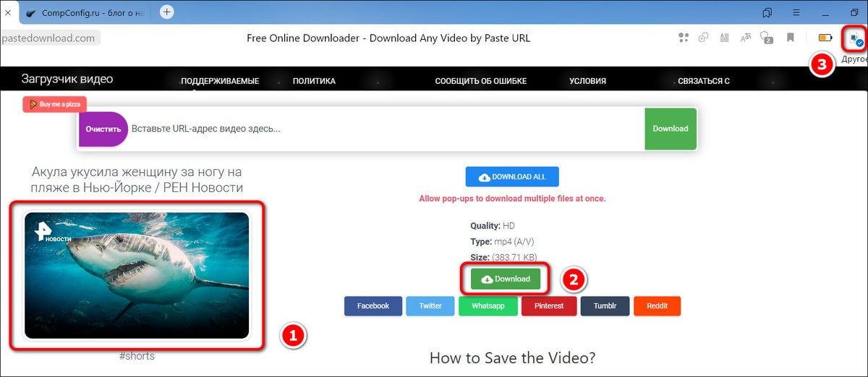Click the Загрузчик видео site logo
The width and height of the screenshot is (868, 377).
(67, 79)
